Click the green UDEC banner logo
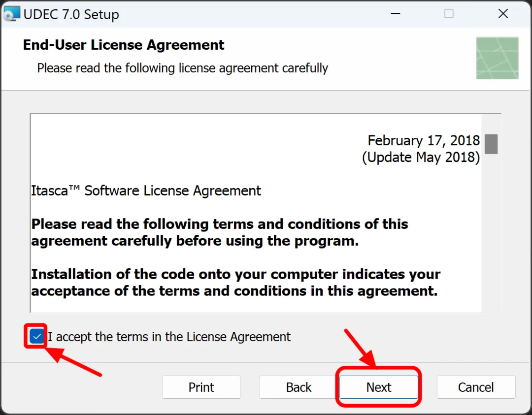532x415 pixels. click(x=497, y=58)
